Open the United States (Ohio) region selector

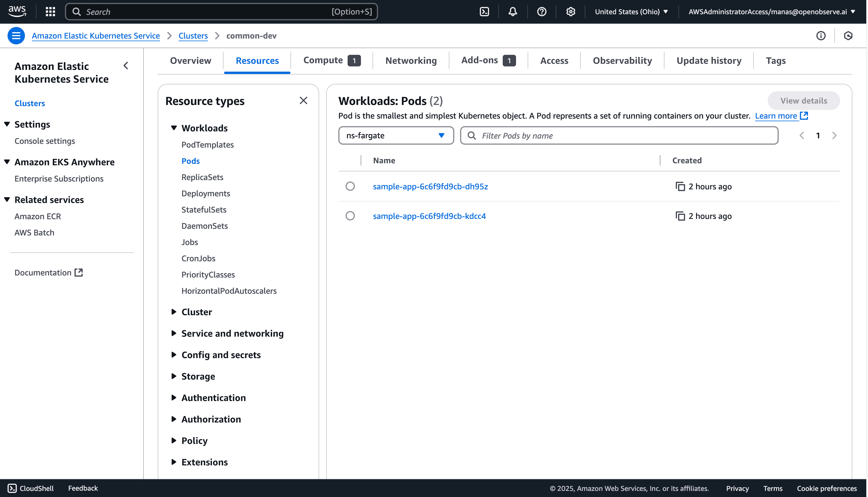click(x=631, y=12)
